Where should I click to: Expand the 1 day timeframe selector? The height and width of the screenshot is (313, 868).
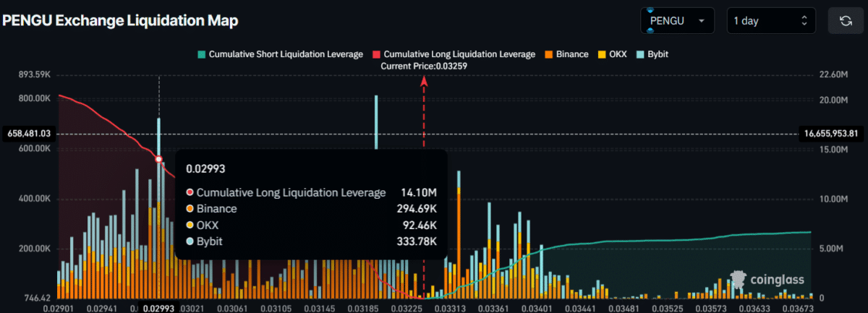(x=771, y=20)
